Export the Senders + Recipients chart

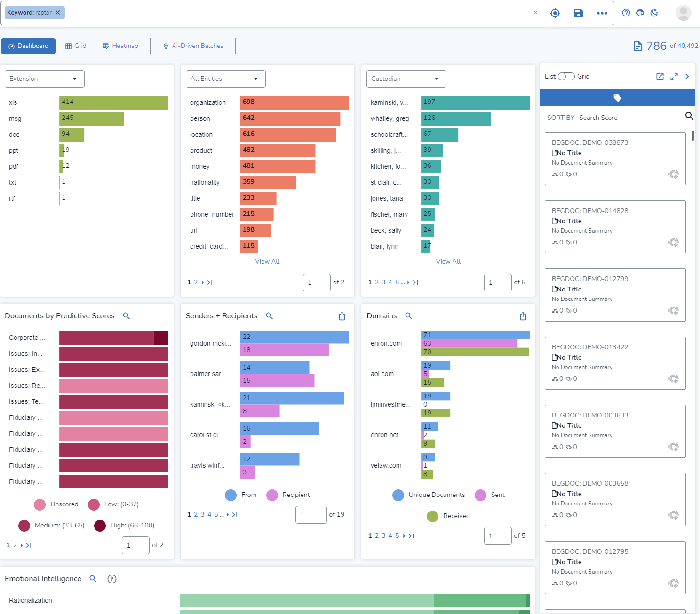tap(342, 316)
